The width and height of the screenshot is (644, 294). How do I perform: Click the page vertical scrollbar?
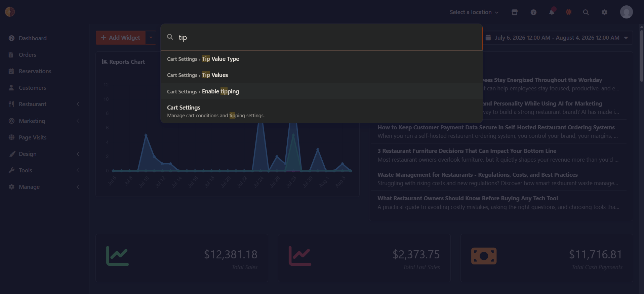(x=641, y=55)
